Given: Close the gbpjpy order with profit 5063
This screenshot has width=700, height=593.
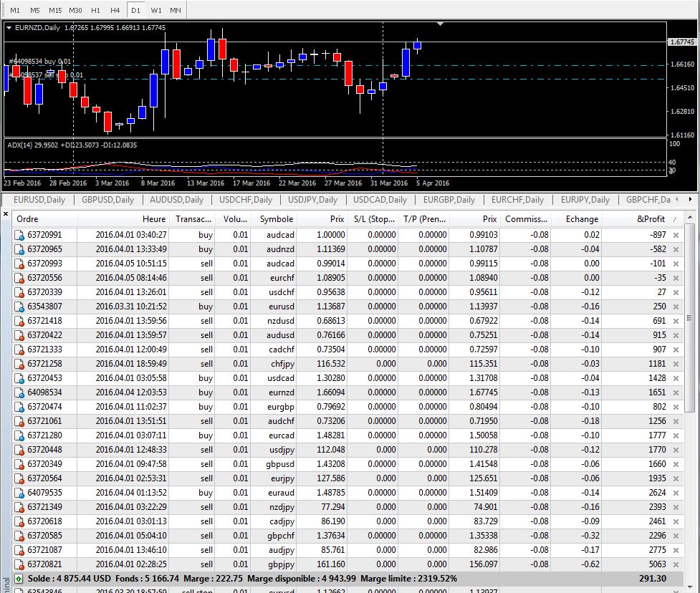Looking at the screenshot, I should tap(676, 564).
